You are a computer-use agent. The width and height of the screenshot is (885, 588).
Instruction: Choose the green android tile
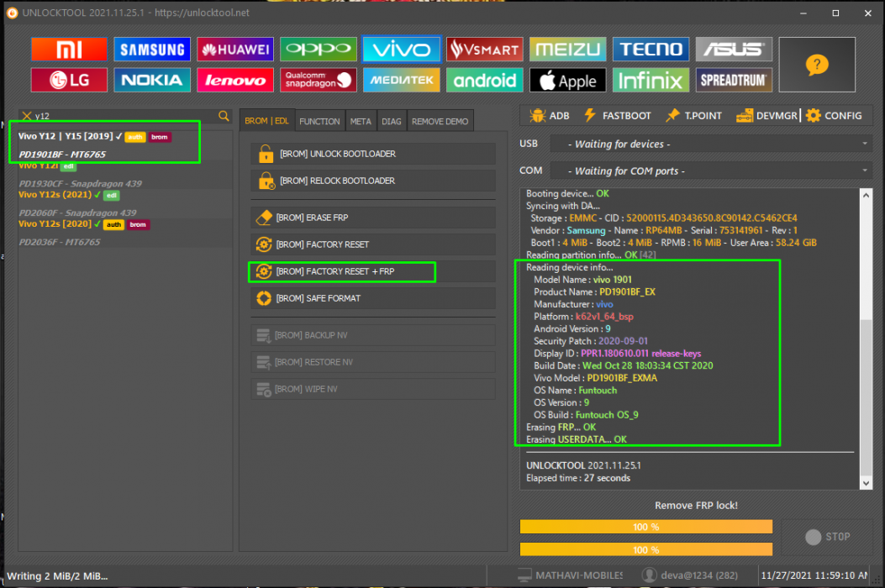pyautogui.click(x=485, y=80)
